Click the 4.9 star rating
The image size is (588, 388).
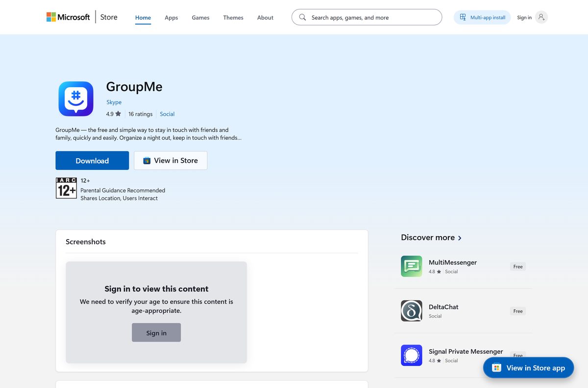[113, 114]
